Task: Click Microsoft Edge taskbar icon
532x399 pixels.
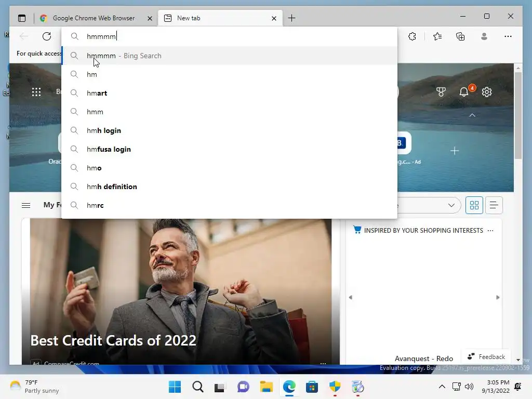Action: [289, 387]
